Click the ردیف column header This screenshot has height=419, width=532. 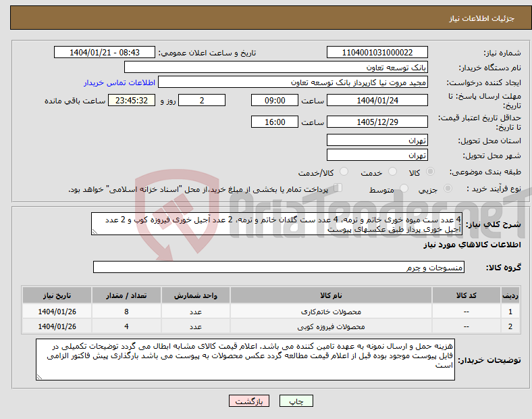(510, 295)
